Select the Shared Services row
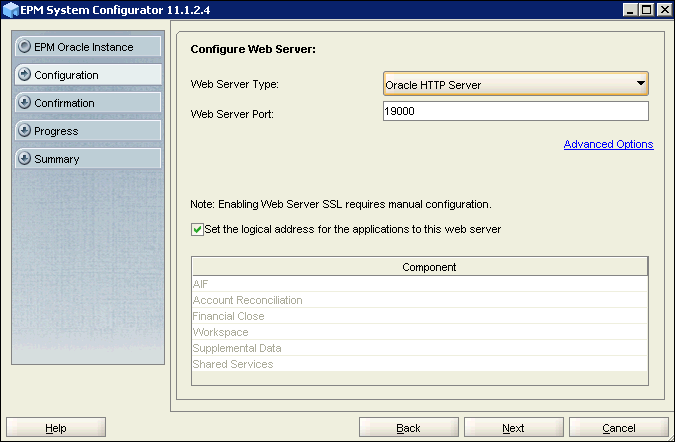Image resolution: width=675 pixels, height=442 pixels. click(x=420, y=364)
